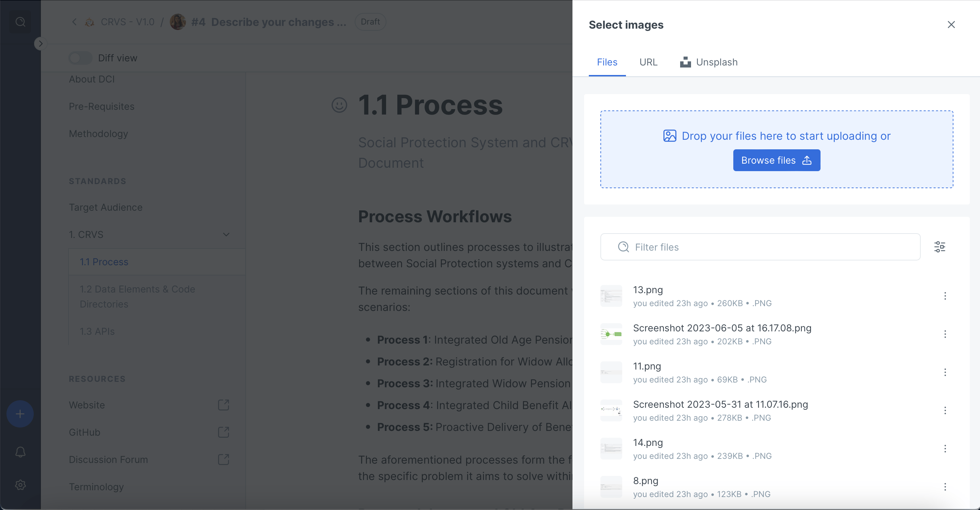The width and height of the screenshot is (980, 510).
Task: Click the emoji picker next to page title
Action: tap(339, 105)
